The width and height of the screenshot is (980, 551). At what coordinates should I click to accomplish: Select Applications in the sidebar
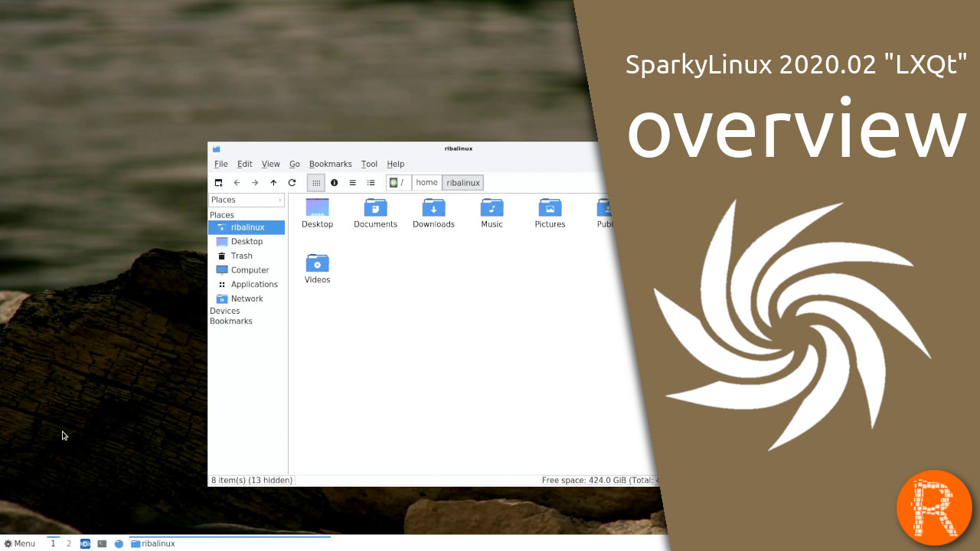click(x=247, y=285)
